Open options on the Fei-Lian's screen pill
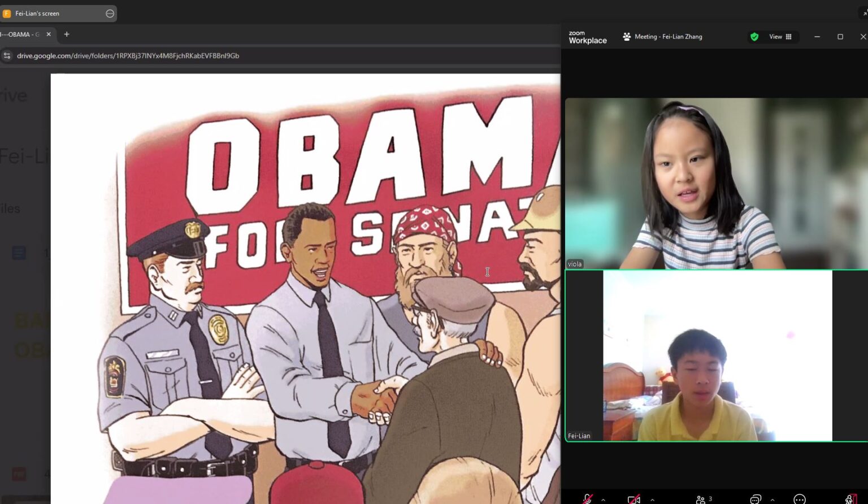This screenshot has height=504, width=868. pos(110,14)
